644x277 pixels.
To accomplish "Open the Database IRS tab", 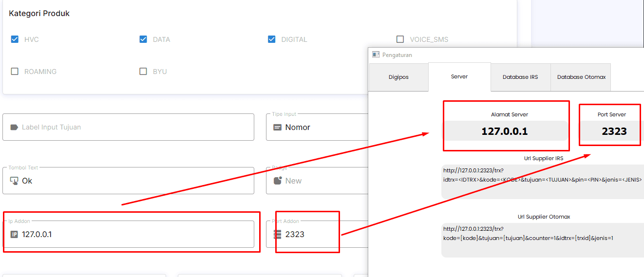I will (x=520, y=77).
